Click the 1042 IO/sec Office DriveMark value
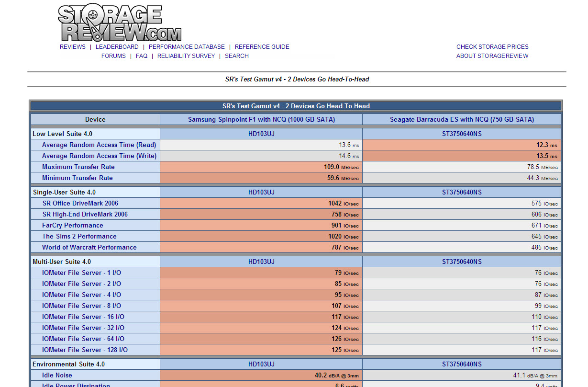The height and width of the screenshot is (387, 588). pyautogui.click(x=343, y=204)
